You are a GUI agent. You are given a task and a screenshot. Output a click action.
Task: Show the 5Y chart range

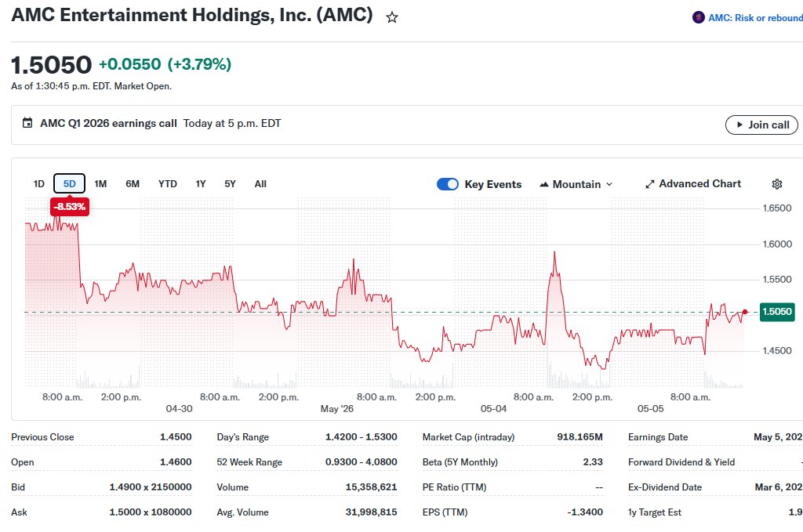click(x=230, y=183)
